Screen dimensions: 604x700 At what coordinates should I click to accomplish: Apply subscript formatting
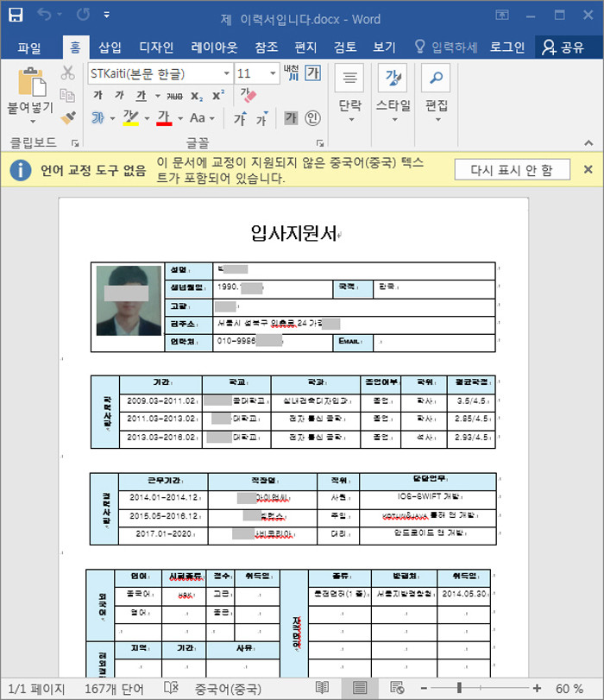197,96
